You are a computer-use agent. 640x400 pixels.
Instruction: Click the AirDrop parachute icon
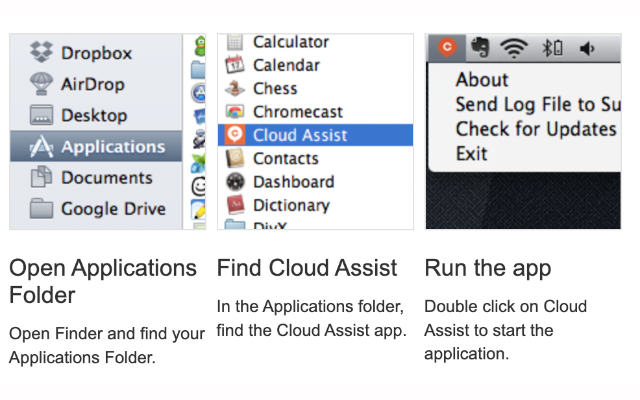41,84
